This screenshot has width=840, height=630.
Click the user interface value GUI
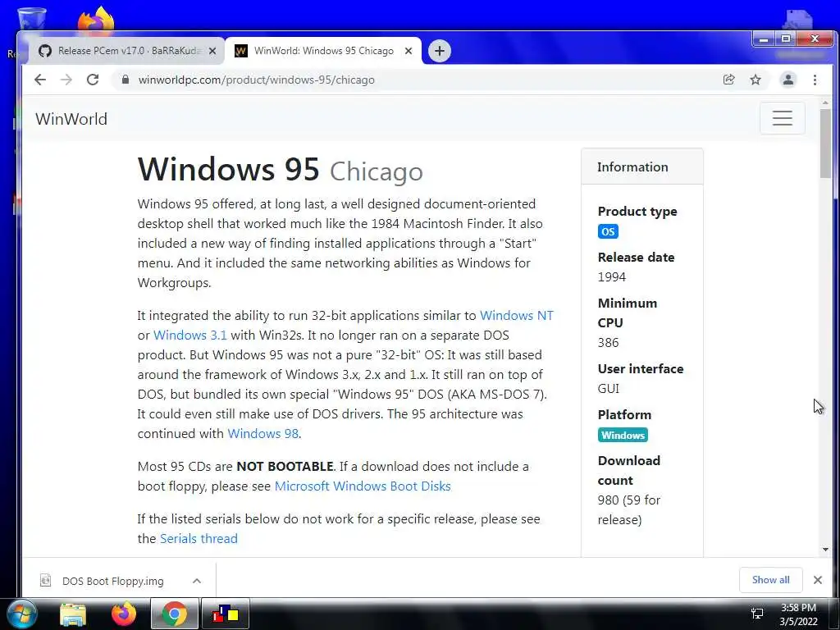(609, 388)
